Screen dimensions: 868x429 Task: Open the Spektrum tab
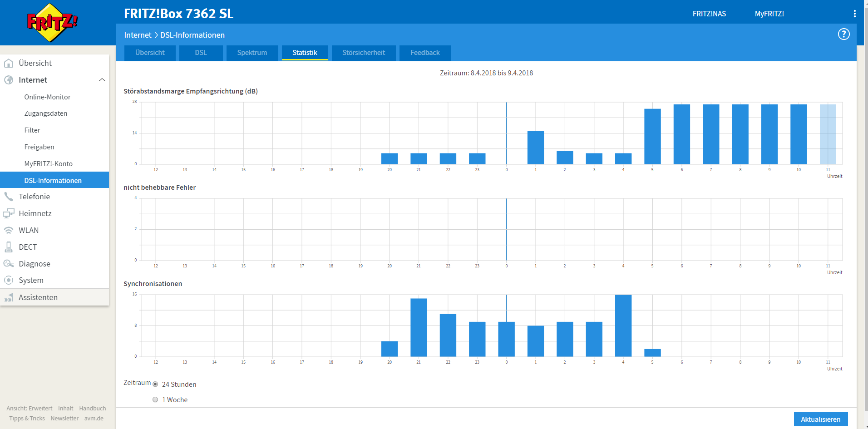tap(252, 53)
